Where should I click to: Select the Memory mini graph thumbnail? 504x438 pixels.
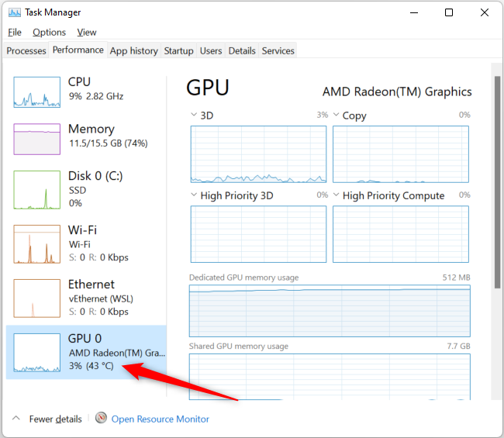(x=37, y=139)
